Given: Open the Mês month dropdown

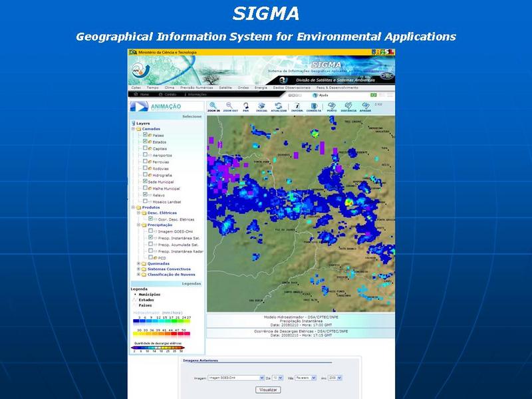Looking at the screenshot, I should (x=305, y=378).
